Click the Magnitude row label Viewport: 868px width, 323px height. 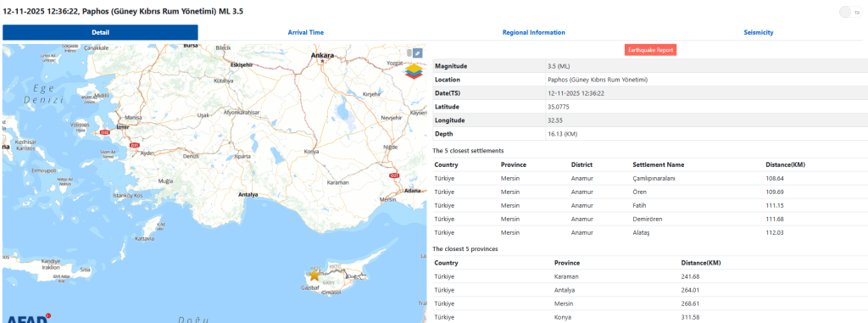click(x=451, y=66)
